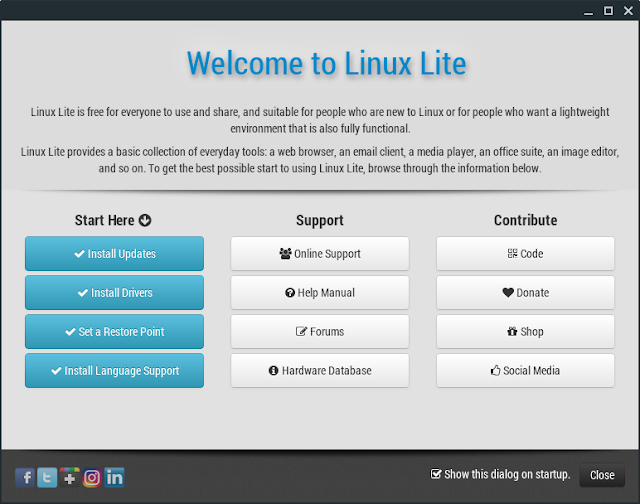Open the Facebook social icon

tap(25, 477)
